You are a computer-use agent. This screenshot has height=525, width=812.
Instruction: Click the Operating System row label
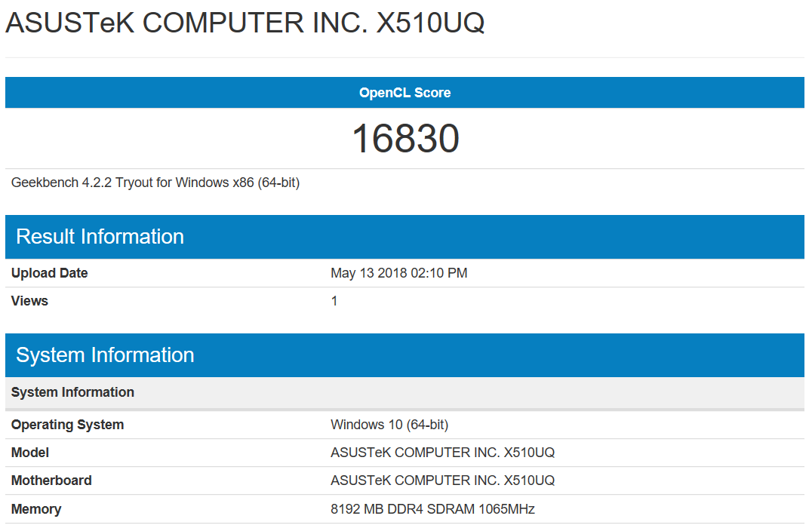(67, 425)
